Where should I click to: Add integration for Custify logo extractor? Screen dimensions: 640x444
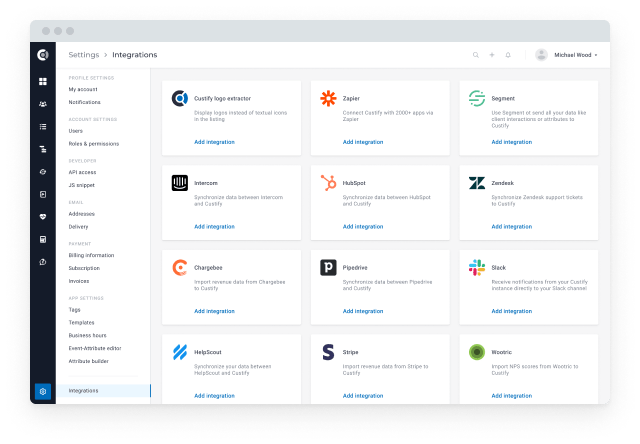[x=214, y=142]
